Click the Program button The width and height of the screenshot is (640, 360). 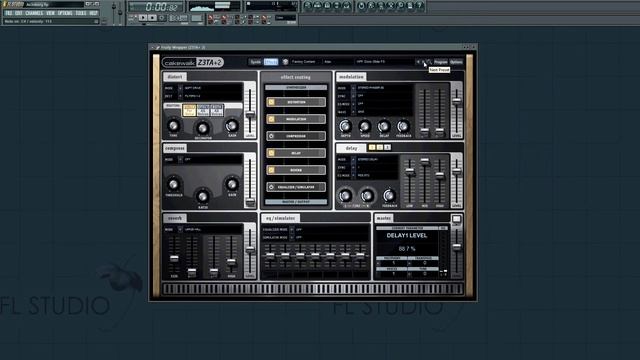tap(440, 62)
